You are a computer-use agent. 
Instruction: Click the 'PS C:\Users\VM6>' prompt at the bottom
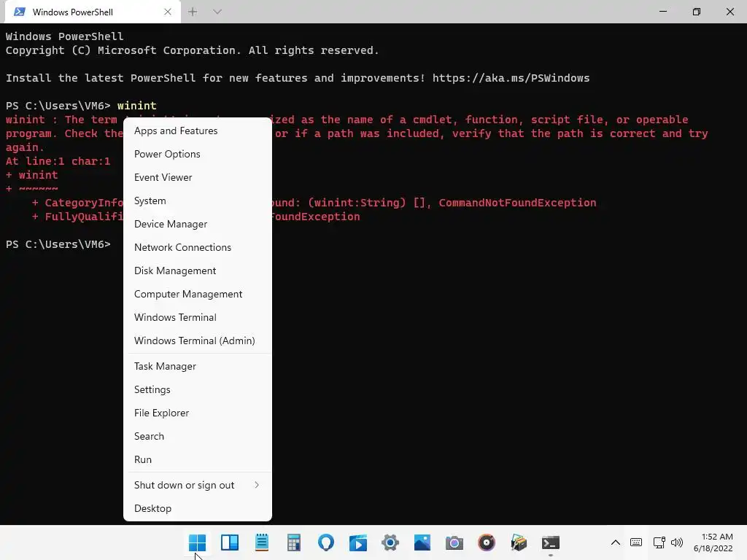tap(58, 244)
